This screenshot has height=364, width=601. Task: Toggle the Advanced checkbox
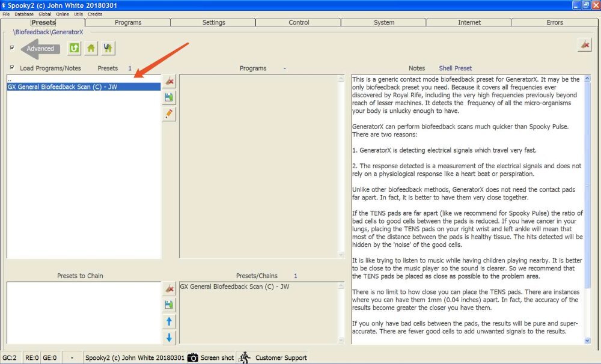point(12,47)
